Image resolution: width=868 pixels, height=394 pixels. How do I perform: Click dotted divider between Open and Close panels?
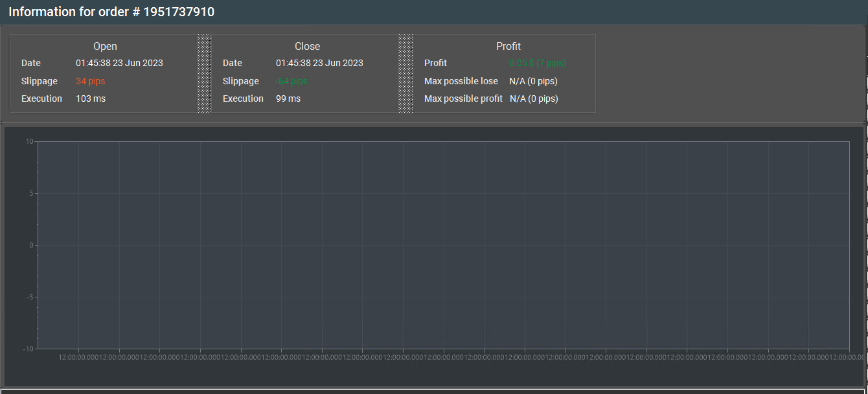(x=204, y=73)
